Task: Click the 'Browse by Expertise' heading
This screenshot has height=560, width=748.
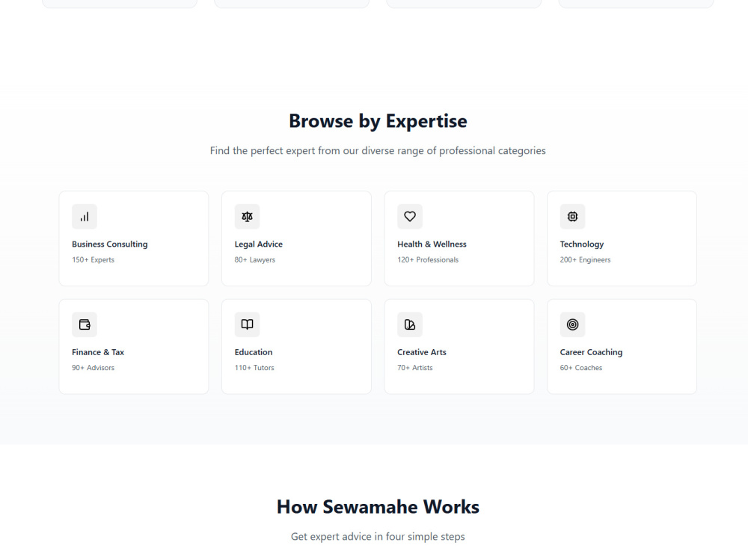Action: (378, 121)
